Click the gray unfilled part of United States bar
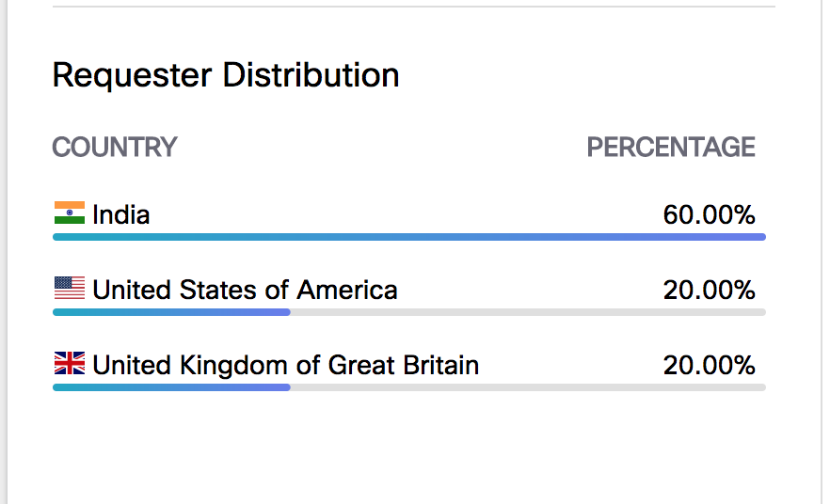This screenshot has width=830, height=504. tap(527, 312)
